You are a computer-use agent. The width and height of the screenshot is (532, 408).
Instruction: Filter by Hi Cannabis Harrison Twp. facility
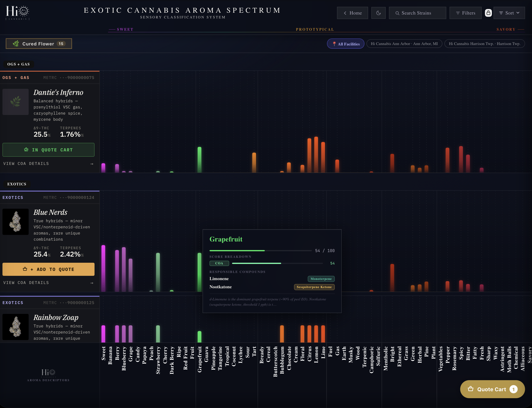click(x=484, y=44)
